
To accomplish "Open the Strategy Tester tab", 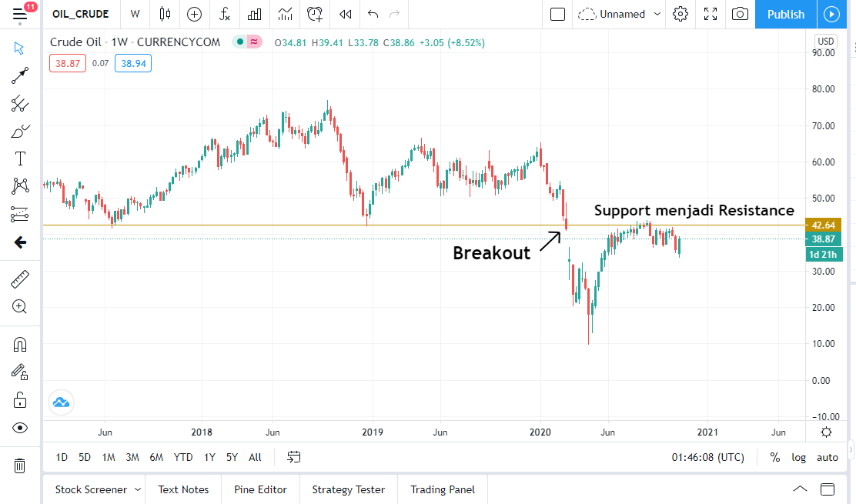I will 348,489.
